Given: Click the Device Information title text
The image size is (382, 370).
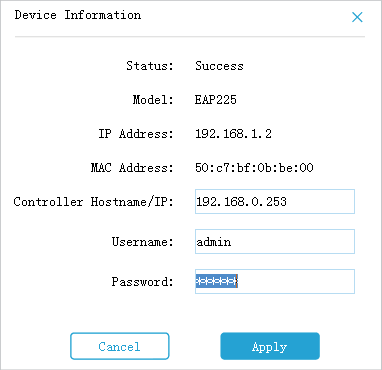Looking at the screenshot, I should [78, 15].
